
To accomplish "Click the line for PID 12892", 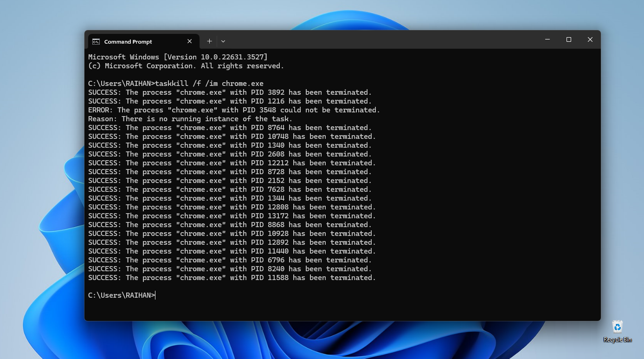I will coord(232,242).
